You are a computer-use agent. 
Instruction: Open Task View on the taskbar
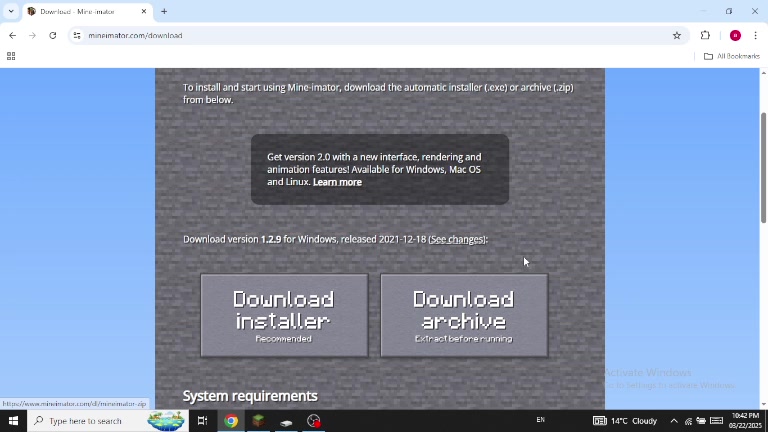click(x=202, y=421)
